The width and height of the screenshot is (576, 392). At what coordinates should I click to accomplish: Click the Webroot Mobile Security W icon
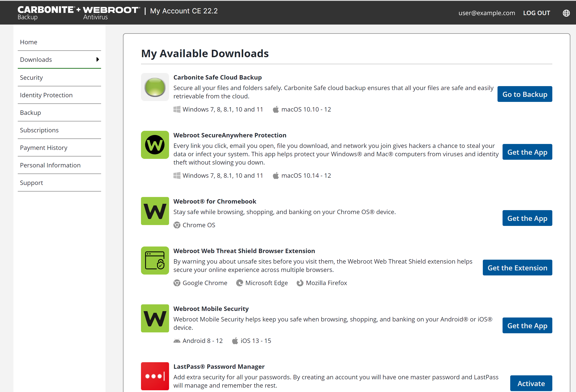tap(155, 318)
